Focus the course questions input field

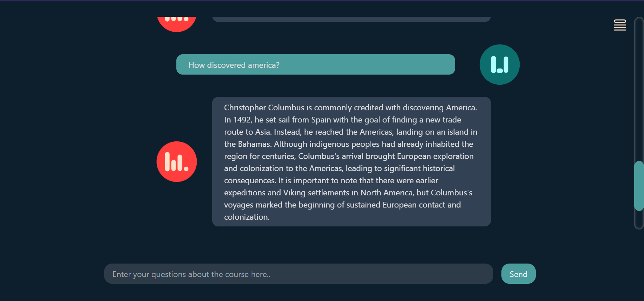click(x=298, y=274)
